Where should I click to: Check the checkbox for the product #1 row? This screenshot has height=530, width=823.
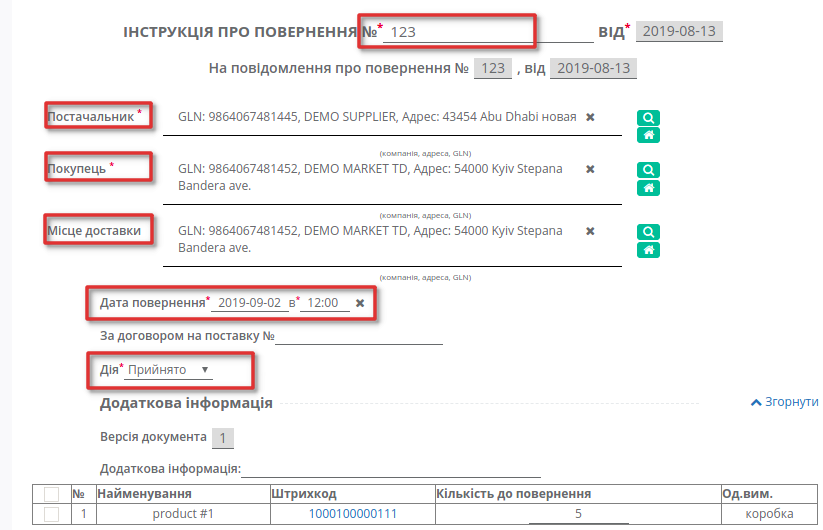pos(51,514)
